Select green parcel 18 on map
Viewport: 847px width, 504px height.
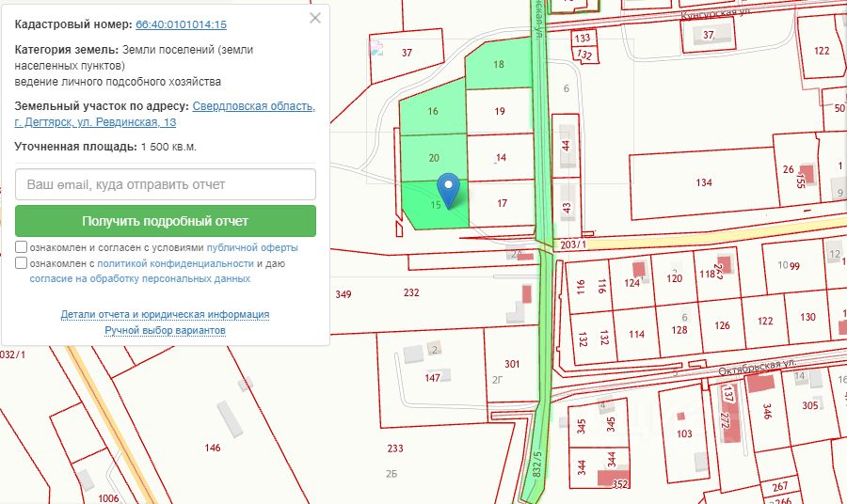coord(499,64)
